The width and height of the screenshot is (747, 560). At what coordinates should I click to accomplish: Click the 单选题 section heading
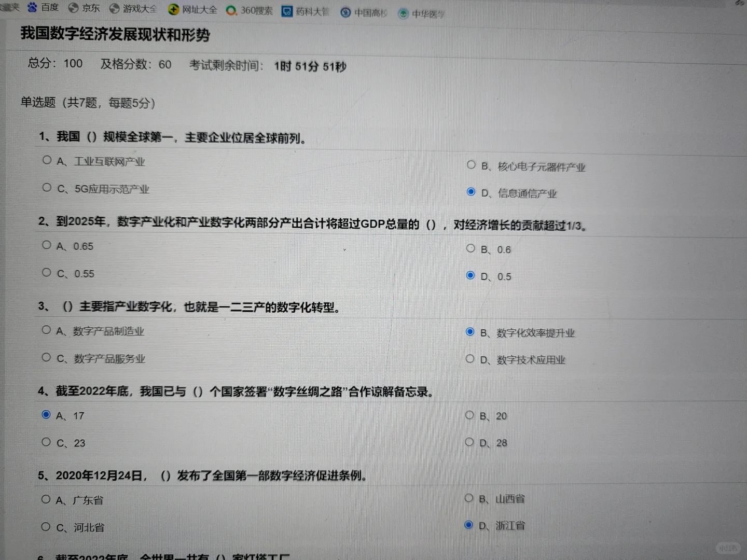[88, 103]
